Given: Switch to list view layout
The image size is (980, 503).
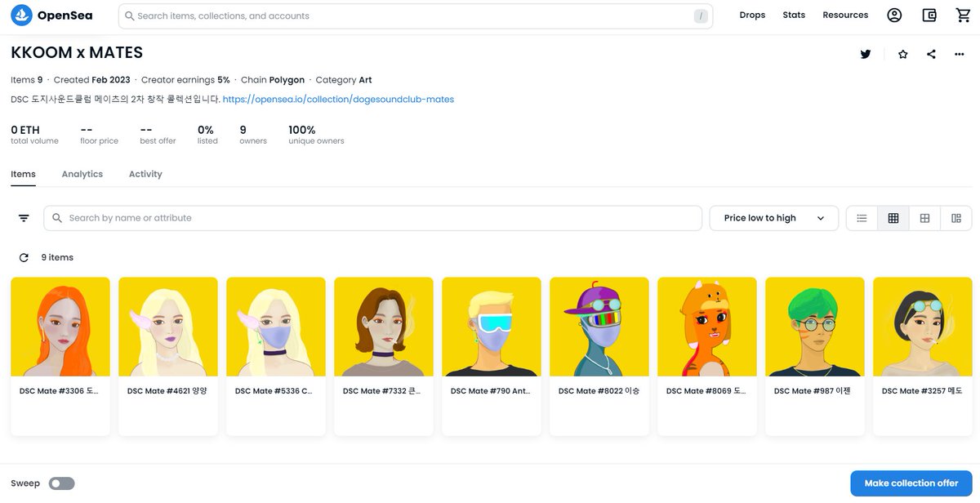Looking at the screenshot, I should coord(862,218).
